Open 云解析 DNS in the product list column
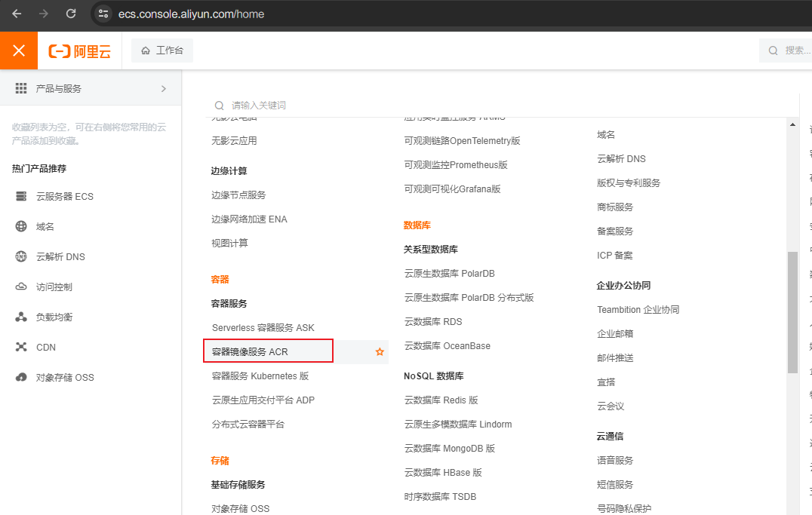This screenshot has width=812, height=515. [x=621, y=159]
